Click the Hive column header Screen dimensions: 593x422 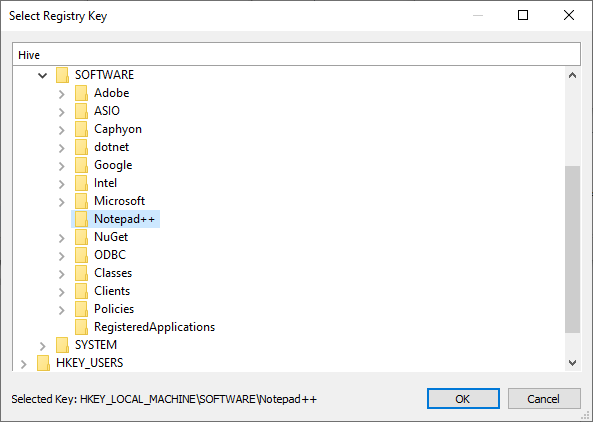[296, 55]
